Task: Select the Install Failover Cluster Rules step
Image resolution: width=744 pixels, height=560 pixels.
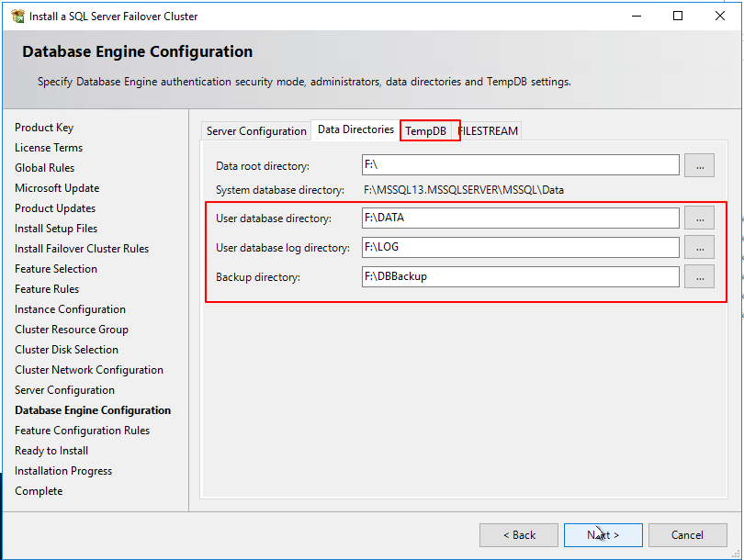Action: [82, 249]
